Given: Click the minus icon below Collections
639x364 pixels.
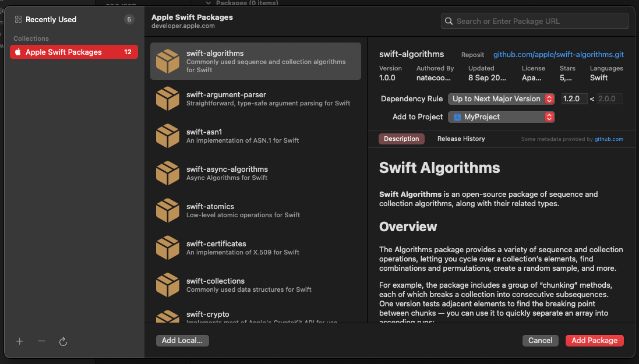Looking at the screenshot, I should [41, 342].
